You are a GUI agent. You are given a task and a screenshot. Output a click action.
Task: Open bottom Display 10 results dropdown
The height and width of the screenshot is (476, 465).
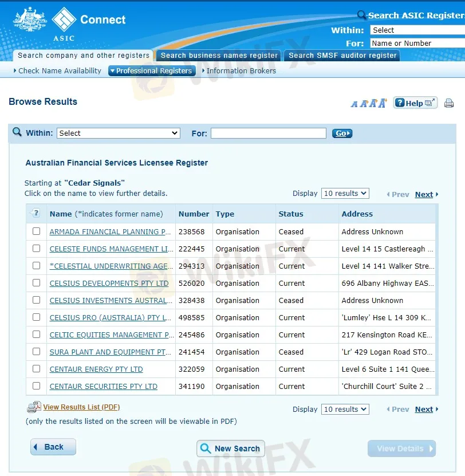[345, 409]
